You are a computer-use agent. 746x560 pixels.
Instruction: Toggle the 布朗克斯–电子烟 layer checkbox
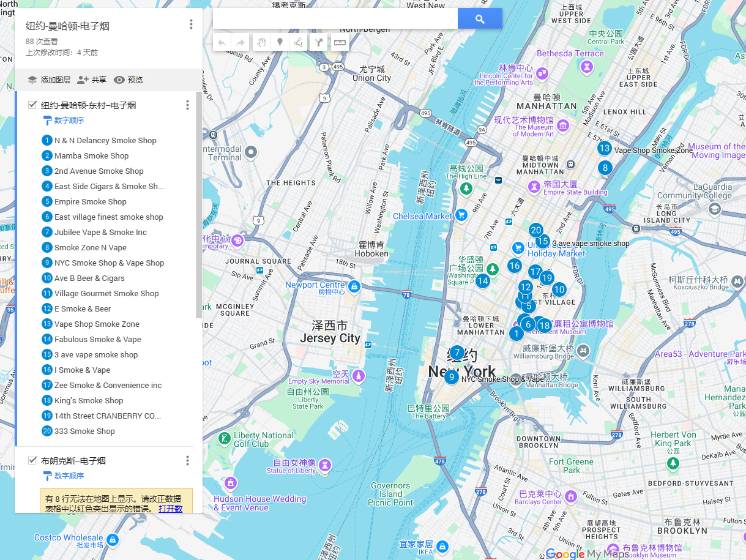32,460
